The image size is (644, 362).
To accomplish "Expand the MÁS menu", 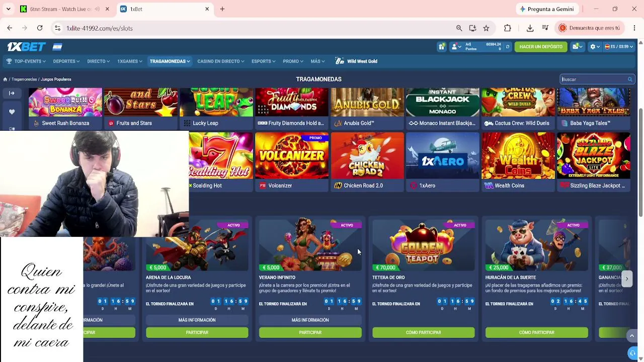I will coord(317,61).
